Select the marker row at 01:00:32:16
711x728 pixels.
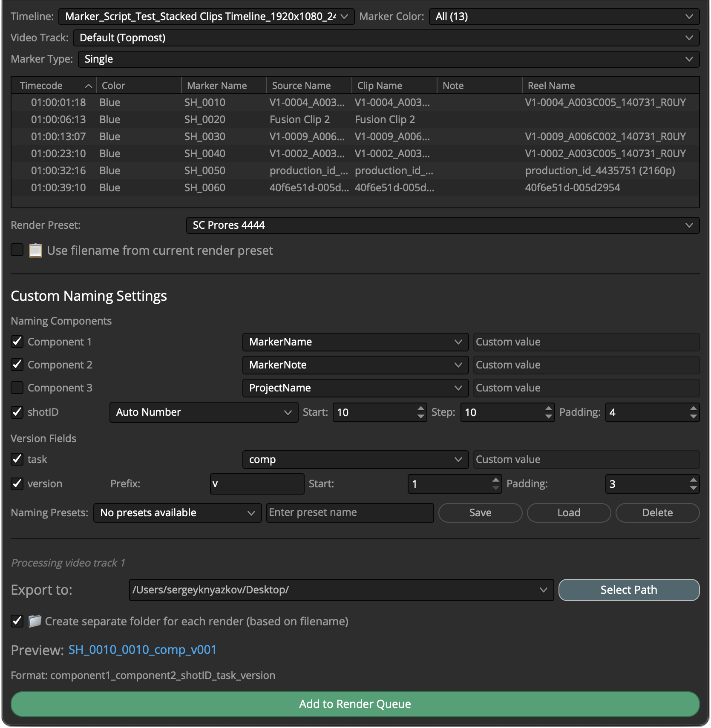pos(355,171)
